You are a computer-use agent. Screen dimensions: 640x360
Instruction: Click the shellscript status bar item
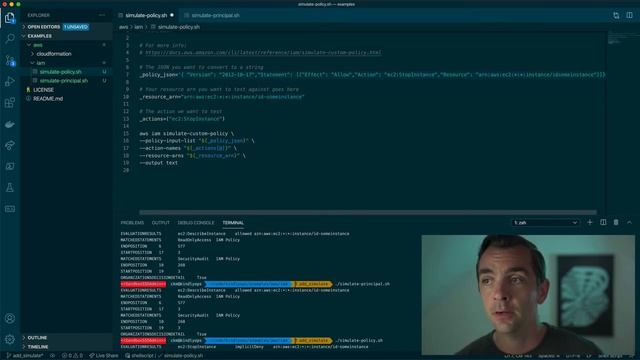[x=139, y=356]
